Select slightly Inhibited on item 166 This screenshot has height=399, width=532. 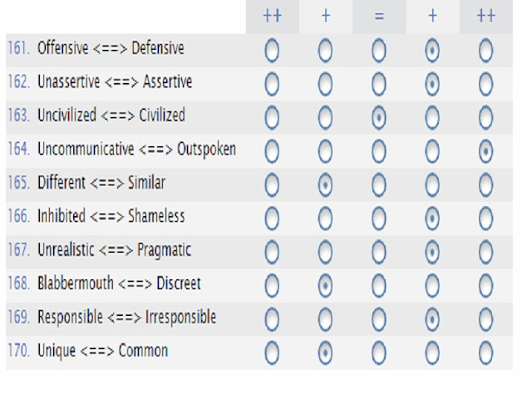coord(325,219)
